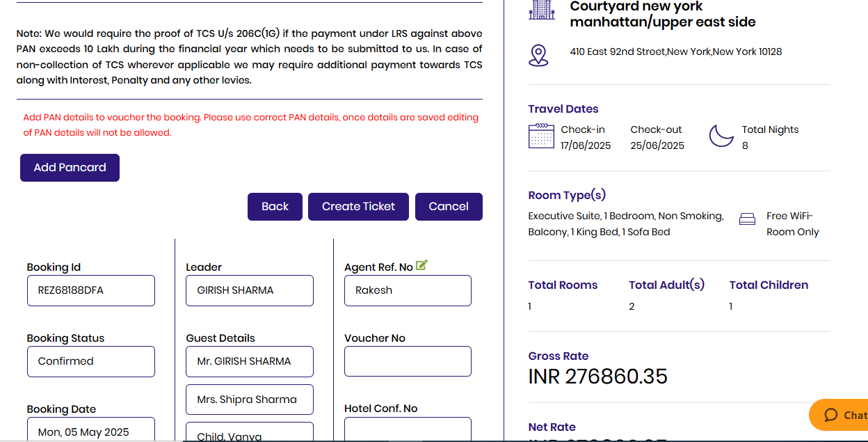Click Gross Rate INR 276860.35

(597, 377)
